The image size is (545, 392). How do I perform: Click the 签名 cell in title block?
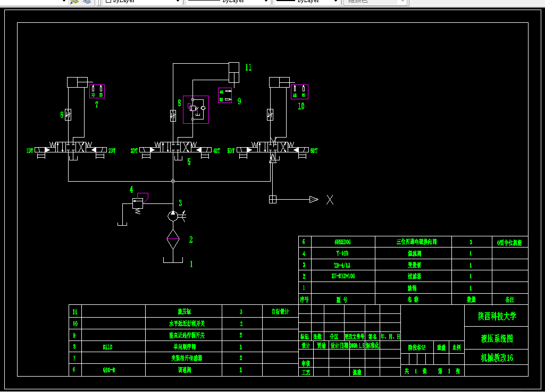[372, 336]
